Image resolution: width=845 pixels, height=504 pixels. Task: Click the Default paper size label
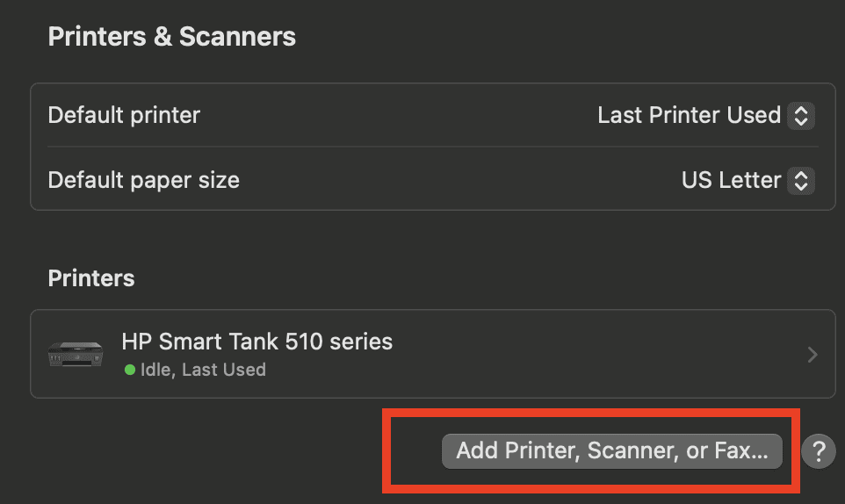[143, 180]
